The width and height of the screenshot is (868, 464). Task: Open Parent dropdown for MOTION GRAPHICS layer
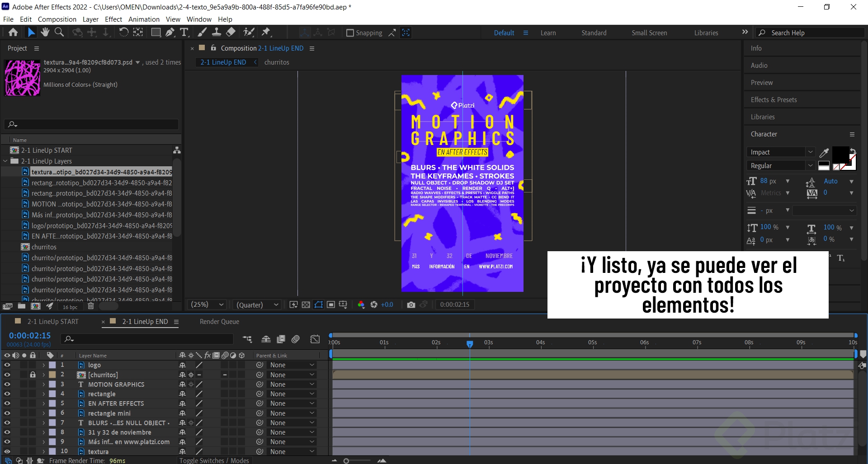292,384
